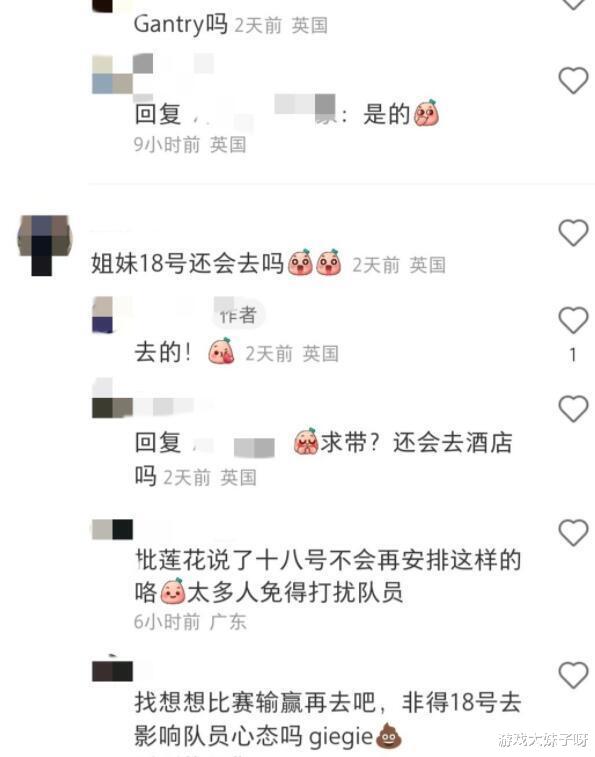
Task: Tap the author's small avatar
Action: point(102,315)
